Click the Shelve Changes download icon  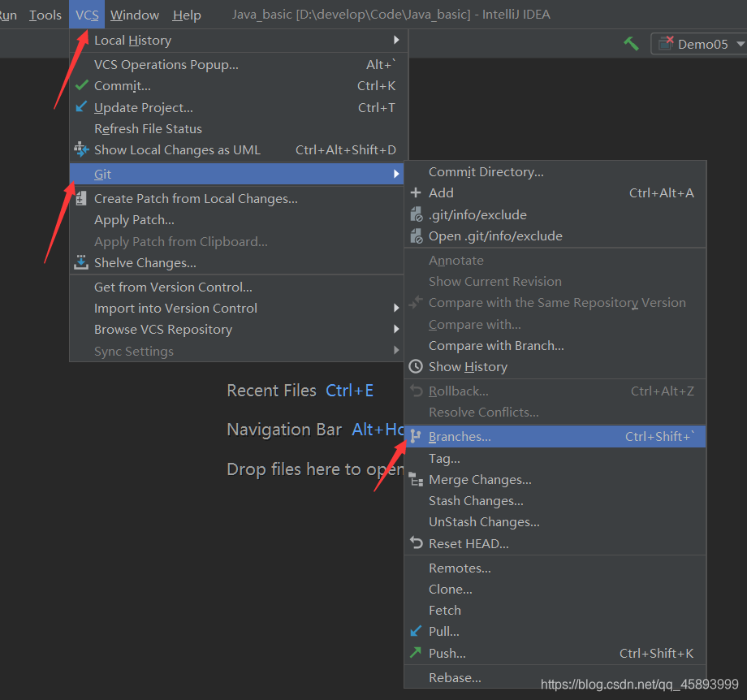coord(81,262)
